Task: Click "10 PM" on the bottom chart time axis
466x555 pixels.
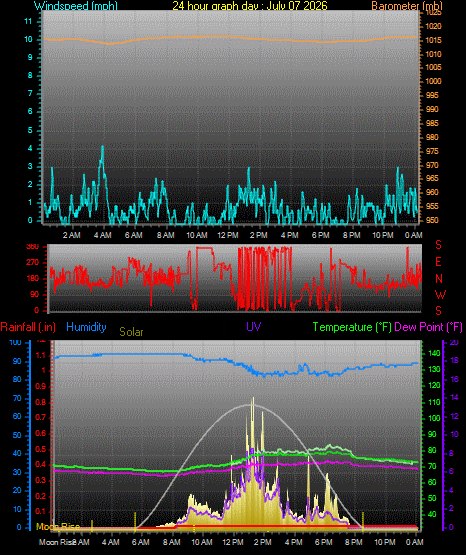Action: coord(385,542)
